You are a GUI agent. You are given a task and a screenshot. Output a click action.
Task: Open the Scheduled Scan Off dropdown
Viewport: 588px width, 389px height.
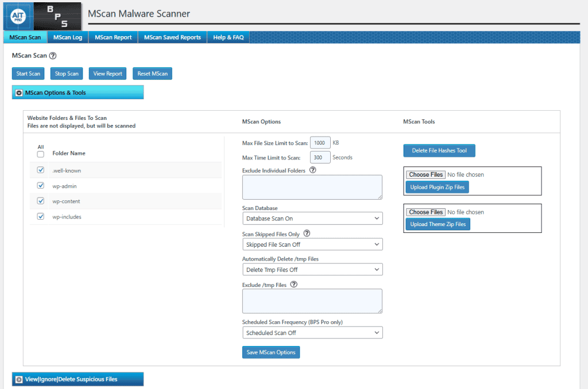coord(312,333)
